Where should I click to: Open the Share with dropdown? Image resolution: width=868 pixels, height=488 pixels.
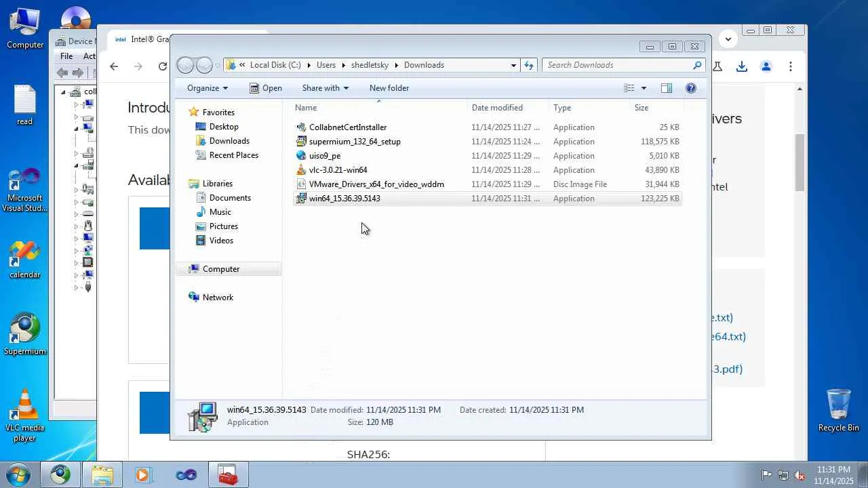click(x=325, y=88)
